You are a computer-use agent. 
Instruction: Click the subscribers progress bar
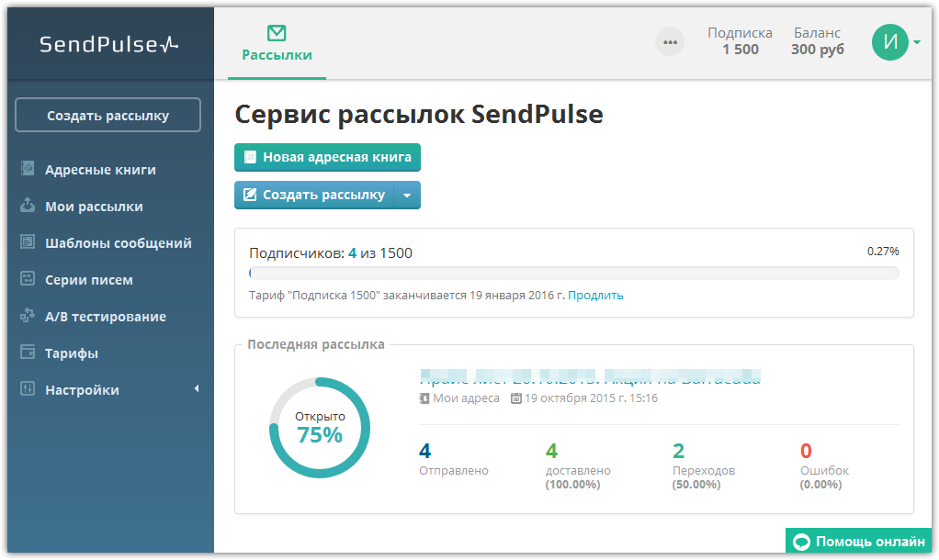coord(573,274)
